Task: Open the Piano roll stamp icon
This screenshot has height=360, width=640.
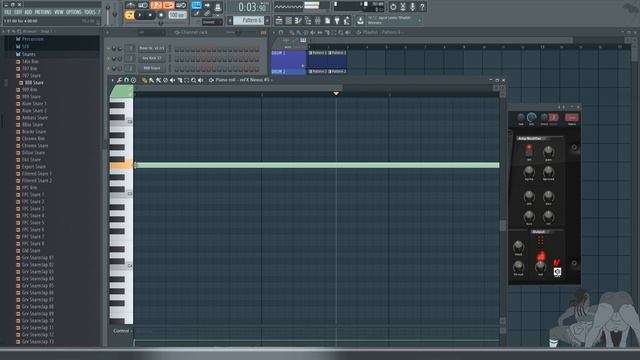Action: click(x=133, y=80)
